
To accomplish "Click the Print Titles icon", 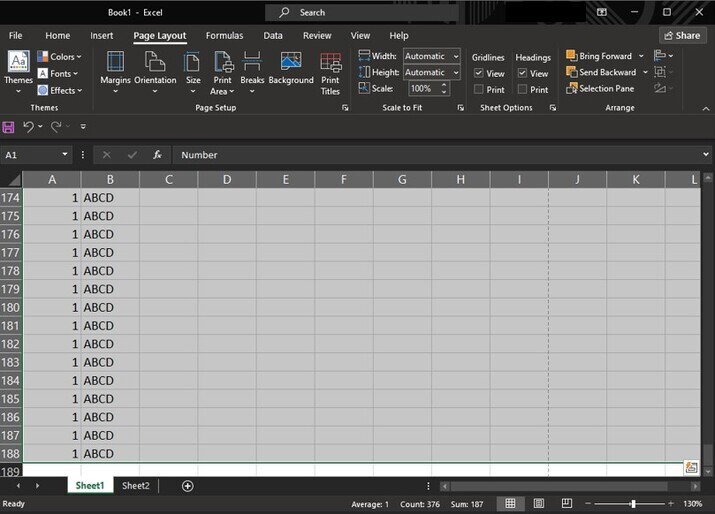I will pos(330,70).
